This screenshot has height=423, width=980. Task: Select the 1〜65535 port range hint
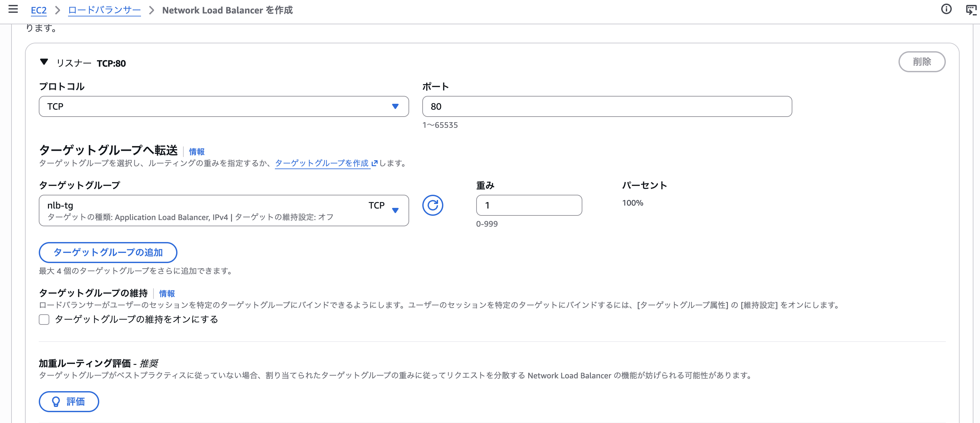click(x=440, y=125)
